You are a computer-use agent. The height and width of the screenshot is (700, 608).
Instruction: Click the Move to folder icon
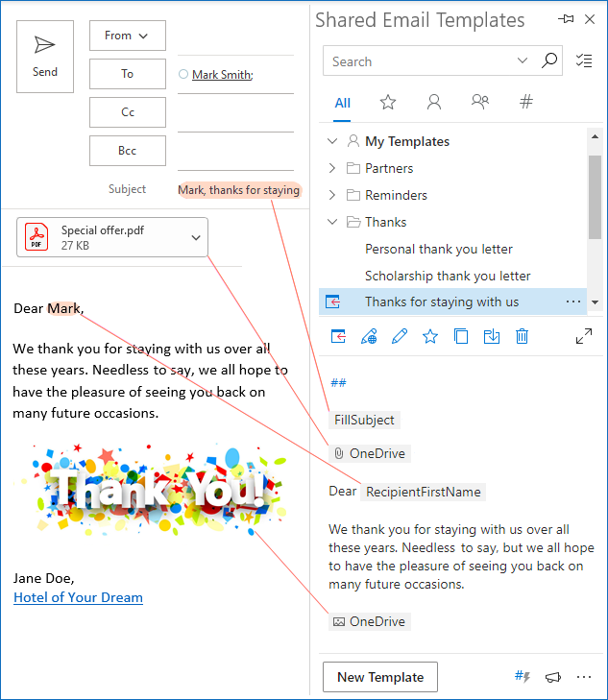click(492, 336)
